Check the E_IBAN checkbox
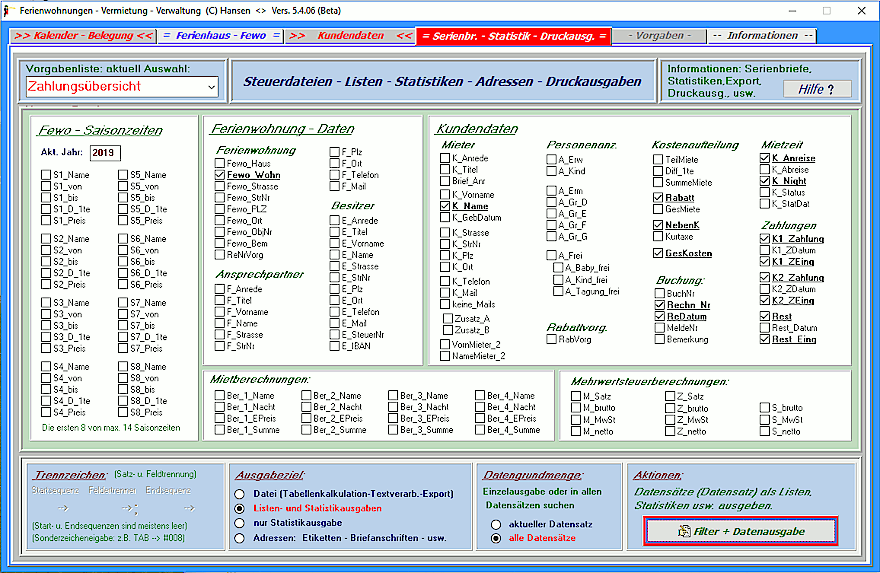Screen dimensions: 880x573 [x=335, y=346]
